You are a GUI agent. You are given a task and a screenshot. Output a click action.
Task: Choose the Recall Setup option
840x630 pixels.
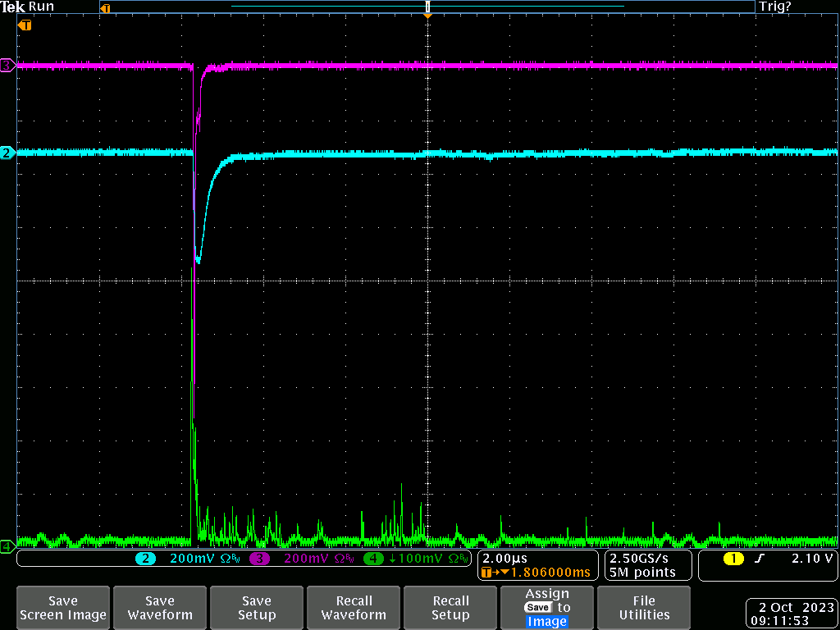[x=450, y=608]
